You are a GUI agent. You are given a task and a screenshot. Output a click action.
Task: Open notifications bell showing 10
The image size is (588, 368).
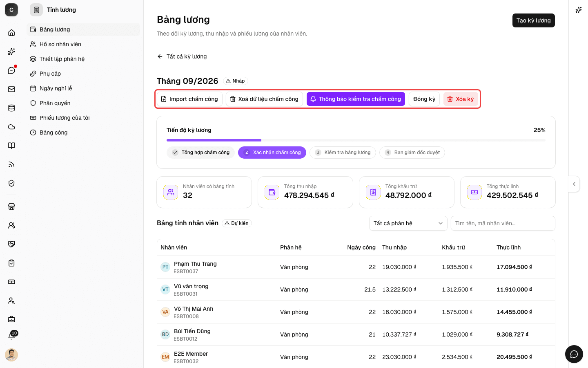click(x=11, y=336)
